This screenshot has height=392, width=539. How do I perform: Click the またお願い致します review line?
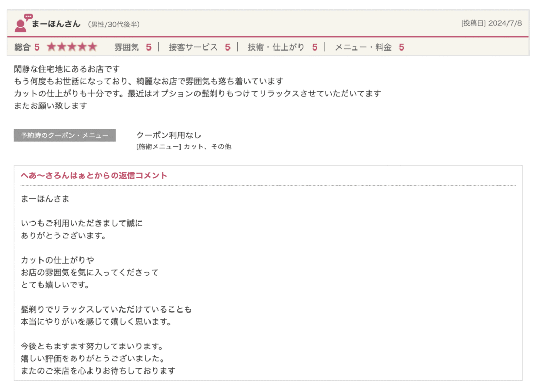coord(50,105)
